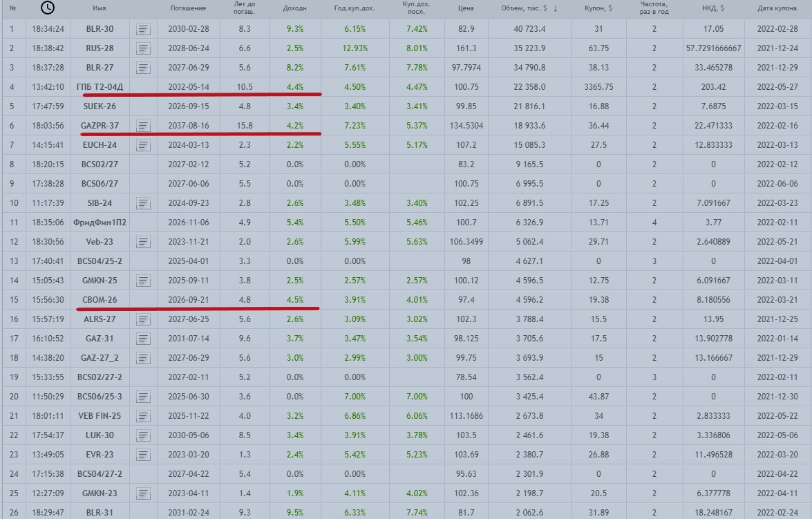Open details icon for BCS06/25-3
This screenshot has height=519, width=812.
coord(144,397)
